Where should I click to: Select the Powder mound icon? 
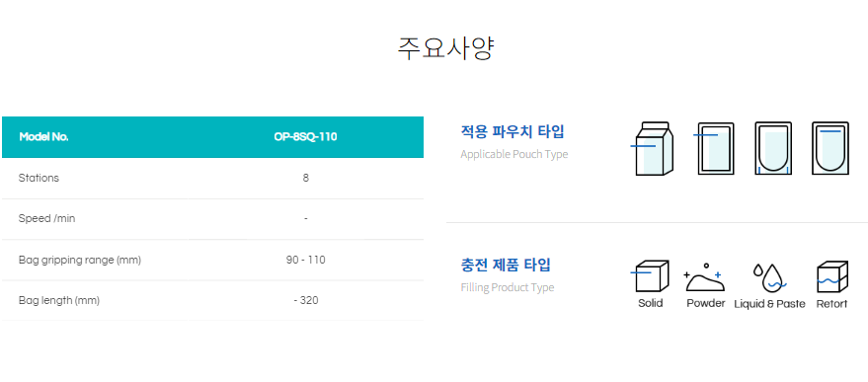click(x=704, y=277)
